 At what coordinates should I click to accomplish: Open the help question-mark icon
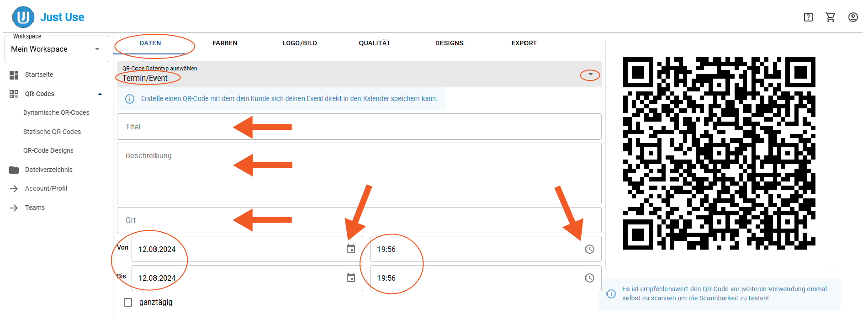point(808,17)
